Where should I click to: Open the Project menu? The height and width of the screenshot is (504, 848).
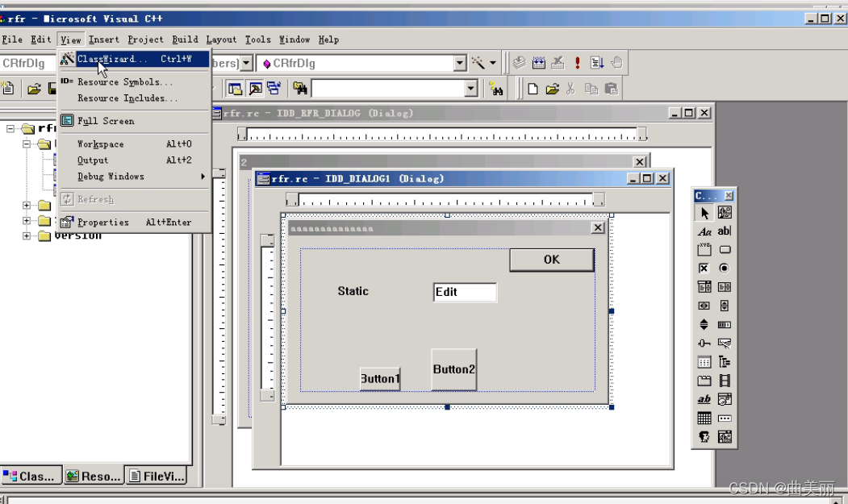pyautogui.click(x=145, y=40)
